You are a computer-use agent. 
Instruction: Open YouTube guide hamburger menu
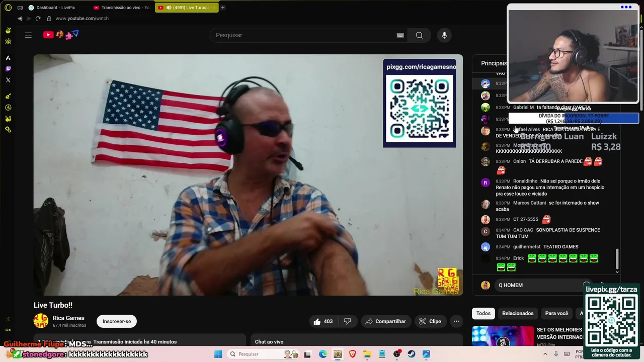28,35
